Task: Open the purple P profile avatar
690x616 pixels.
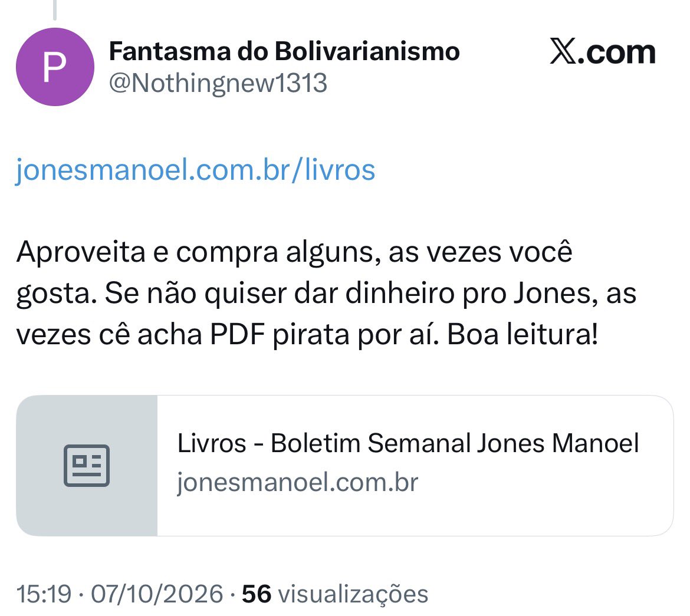Action: (x=55, y=67)
